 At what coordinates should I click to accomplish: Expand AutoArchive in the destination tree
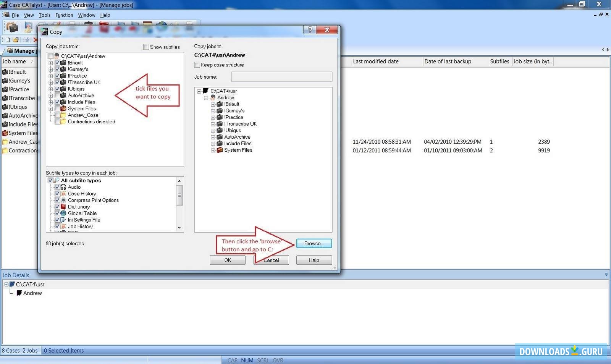(213, 137)
